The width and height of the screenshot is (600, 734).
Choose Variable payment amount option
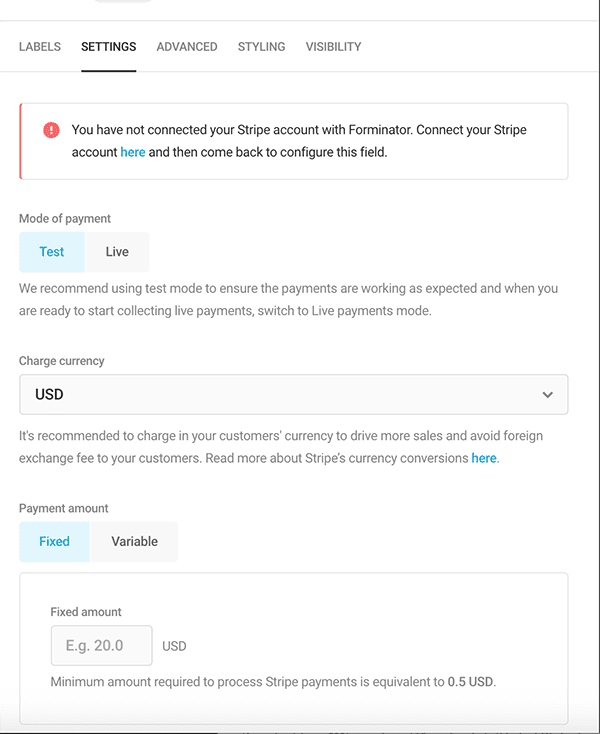coord(134,541)
